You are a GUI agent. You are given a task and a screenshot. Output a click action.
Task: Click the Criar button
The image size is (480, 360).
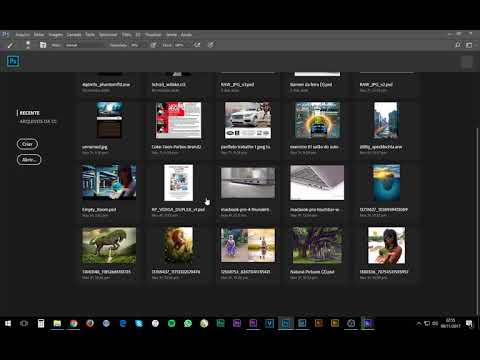pyautogui.click(x=27, y=144)
